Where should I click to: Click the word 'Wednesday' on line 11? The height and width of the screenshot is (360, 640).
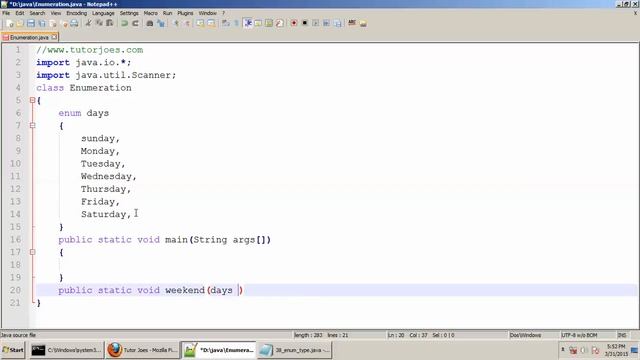coord(106,176)
